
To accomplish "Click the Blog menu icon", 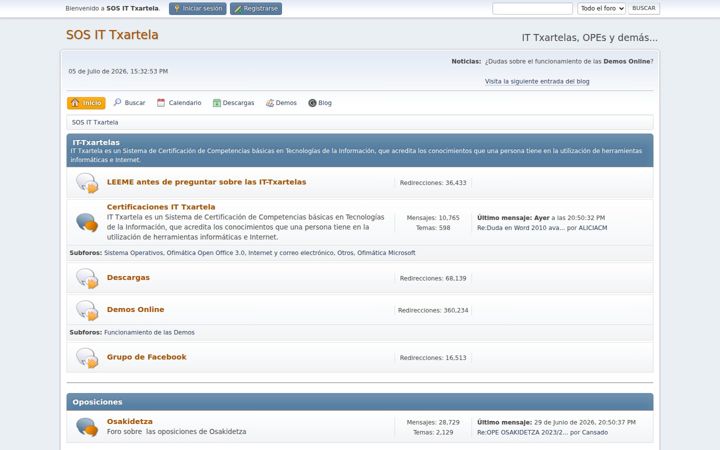I will [312, 103].
